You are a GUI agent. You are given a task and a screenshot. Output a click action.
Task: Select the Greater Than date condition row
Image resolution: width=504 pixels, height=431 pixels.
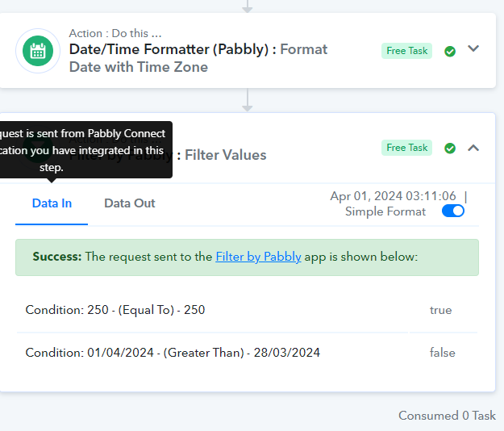tap(248, 353)
